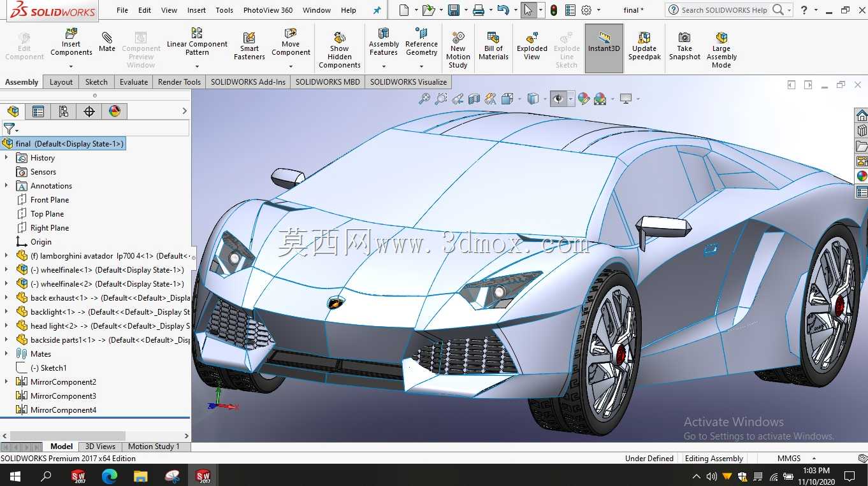Open the Linear Component Pattern dropdown arrow
The height and width of the screenshot is (486, 868).
(x=197, y=66)
